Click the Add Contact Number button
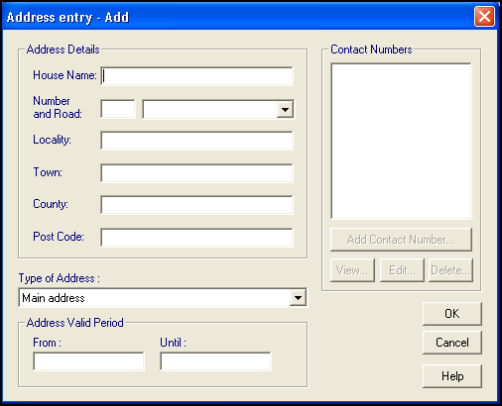Image resolution: width=502 pixels, height=406 pixels. point(401,240)
